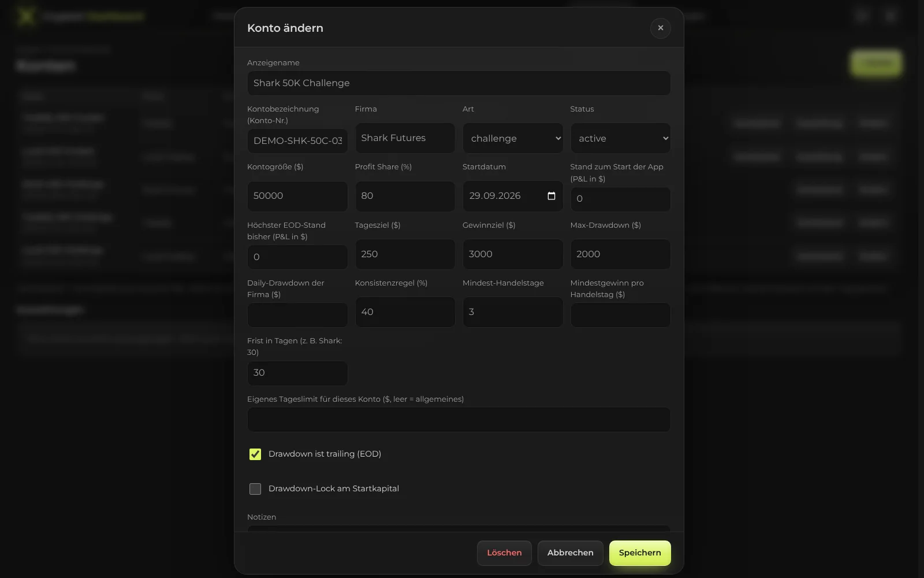Screen dimensions: 924x578
Task: Toggle Drawdown ist trailing (EOD) checkbox
Action: pyautogui.click(x=255, y=454)
